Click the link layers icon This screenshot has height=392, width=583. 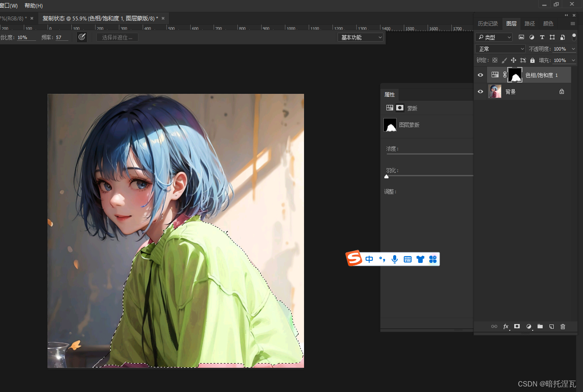pos(494,327)
